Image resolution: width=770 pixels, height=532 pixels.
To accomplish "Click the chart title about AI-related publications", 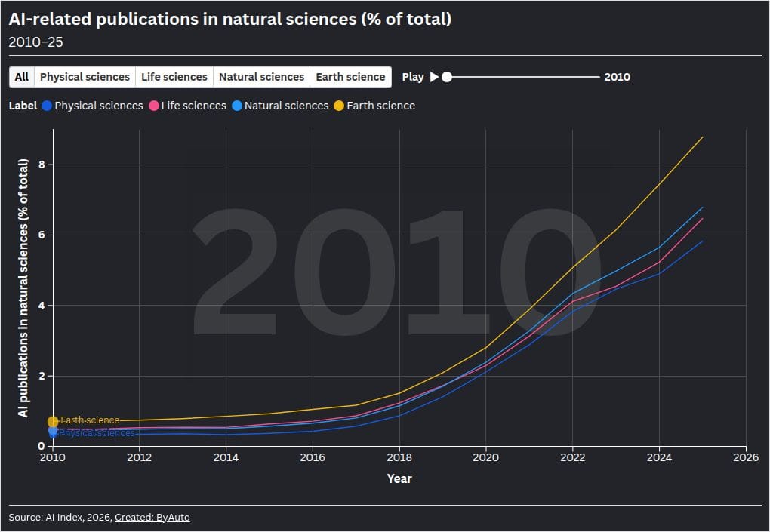I will [230, 19].
